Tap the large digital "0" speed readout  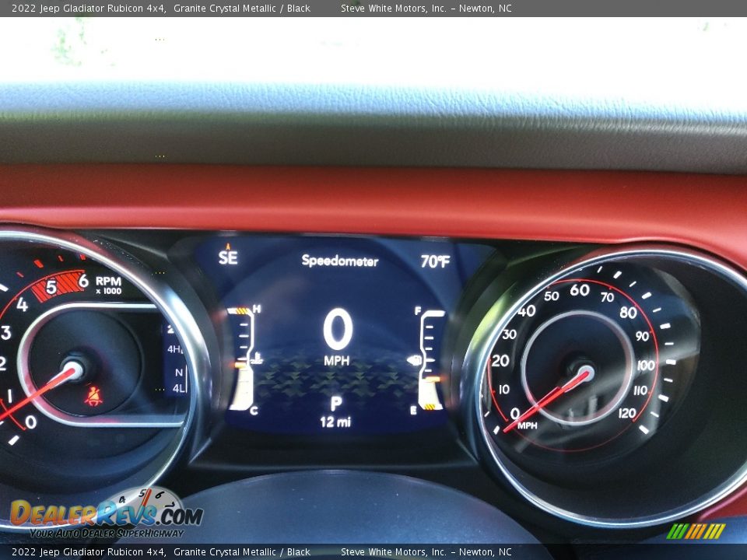(x=338, y=328)
